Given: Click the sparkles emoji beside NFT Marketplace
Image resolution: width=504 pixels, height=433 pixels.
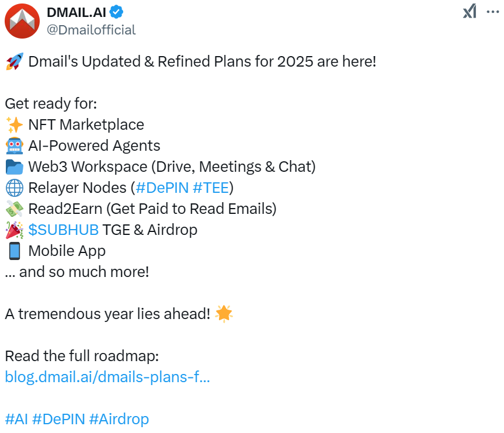Looking at the screenshot, I should pyautogui.click(x=15, y=124).
